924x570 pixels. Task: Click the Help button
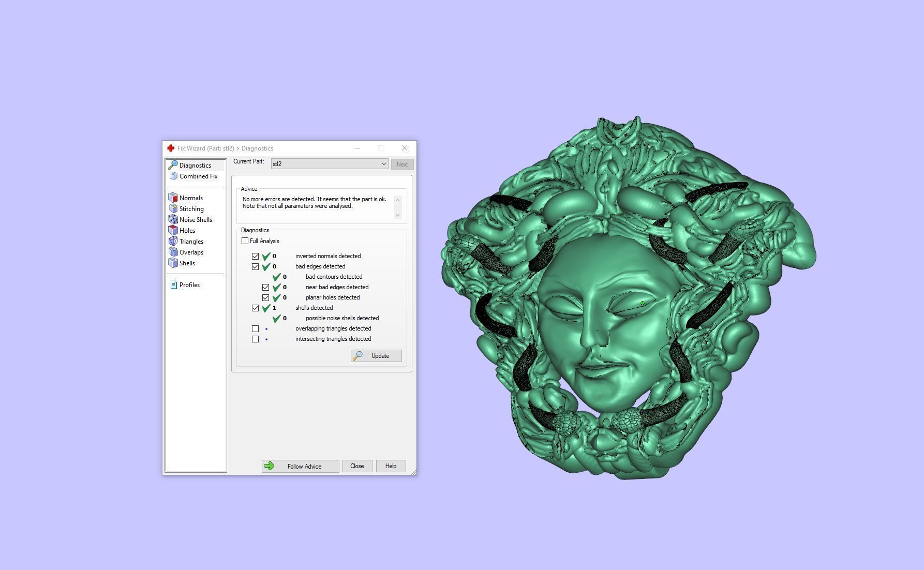click(x=391, y=466)
